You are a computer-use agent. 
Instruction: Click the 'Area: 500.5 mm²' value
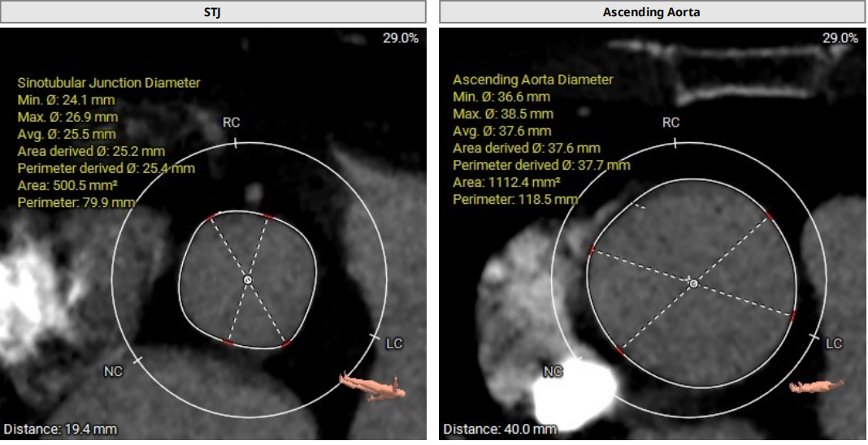[67, 185]
